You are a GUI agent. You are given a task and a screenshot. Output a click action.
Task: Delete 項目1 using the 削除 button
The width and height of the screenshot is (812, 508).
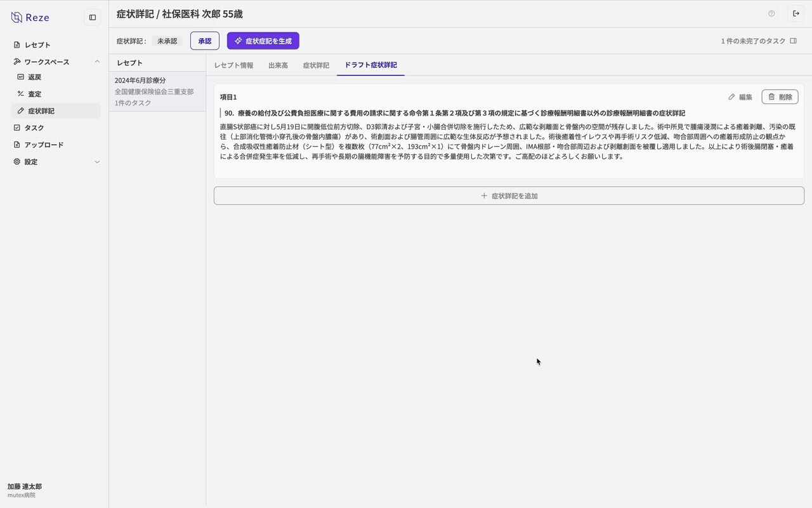coord(780,97)
